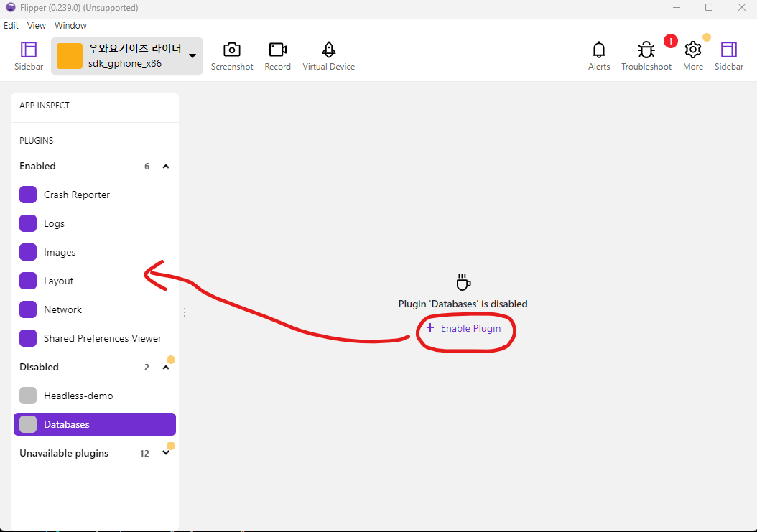Click the sidebar resize handle dots
This screenshot has height=532, width=757.
tap(185, 312)
